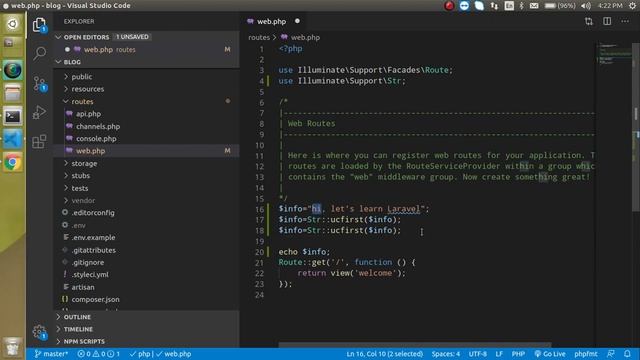640x360 pixels.
Task: Click phpfmt in status bar
Action: tap(586, 354)
